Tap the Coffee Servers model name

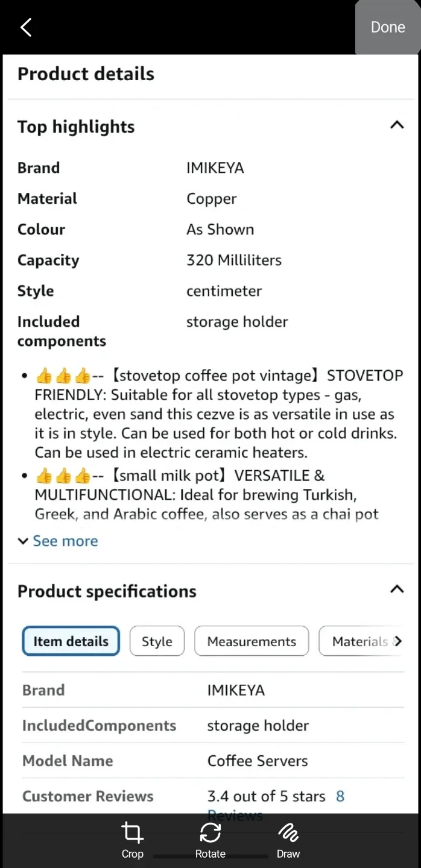pyautogui.click(x=258, y=761)
